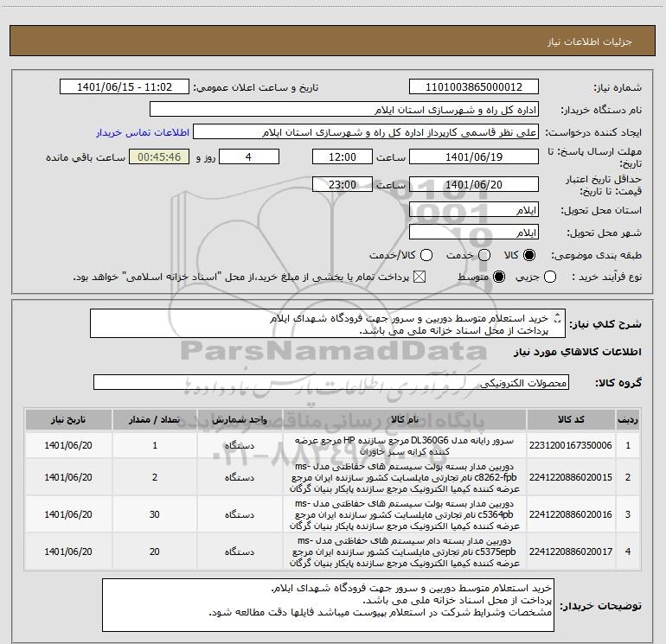Click the buyer notes text box
Image resolution: width=666 pixels, height=644 pixels.
click(328, 605)
